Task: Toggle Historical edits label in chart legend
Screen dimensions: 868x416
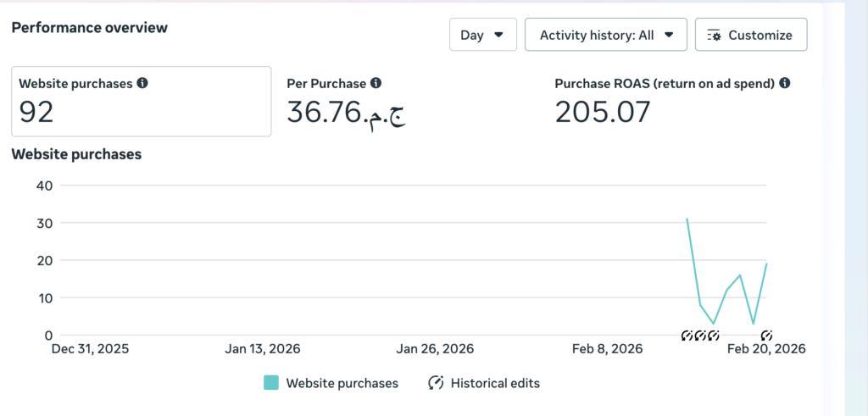Action: [x=495, y=383]
